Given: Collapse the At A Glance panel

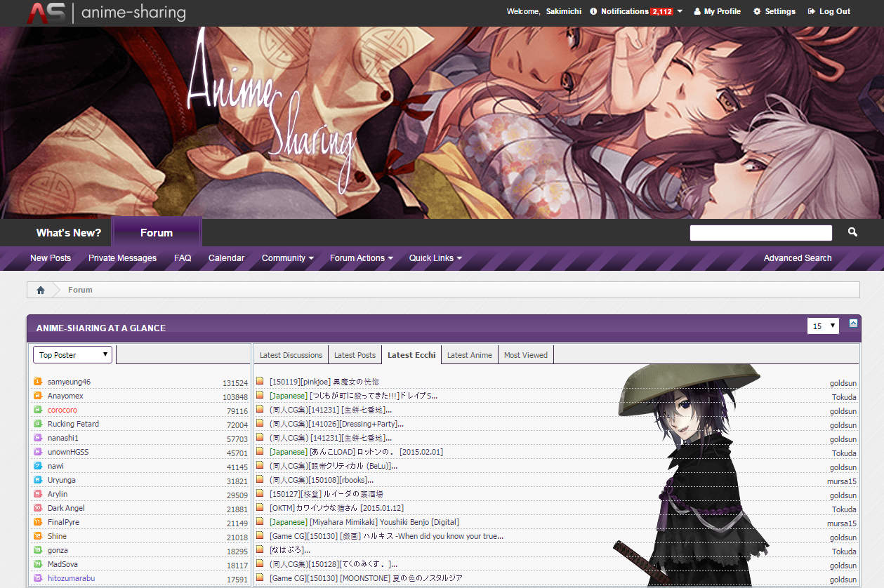Looking at the screenshot, I should click(853, 323).
